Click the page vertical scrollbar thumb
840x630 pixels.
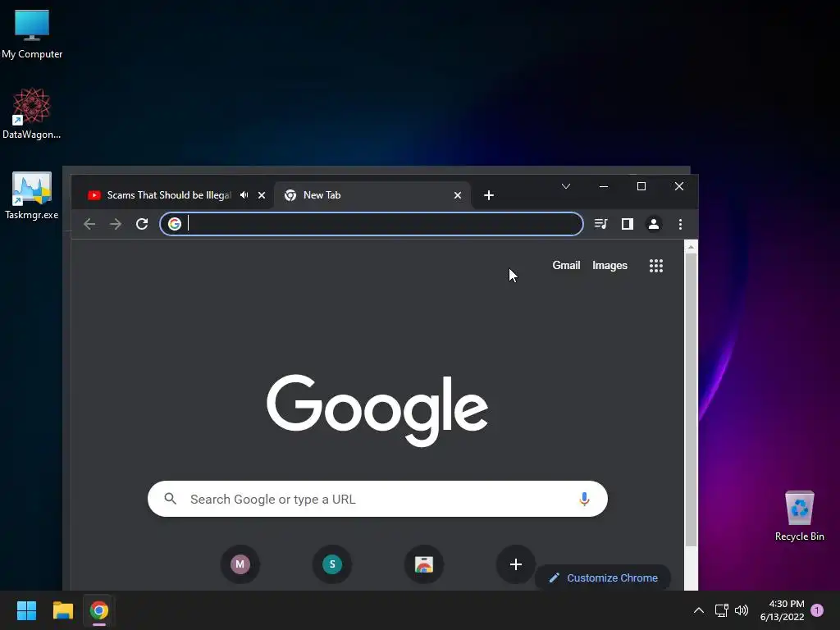tap(691, 399)
